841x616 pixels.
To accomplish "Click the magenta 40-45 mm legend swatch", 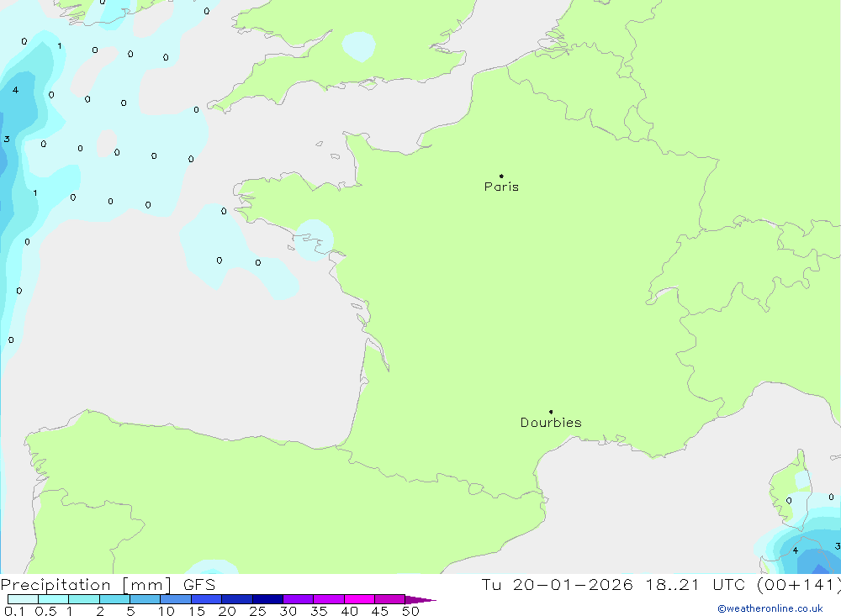I will tap(359, 599).
